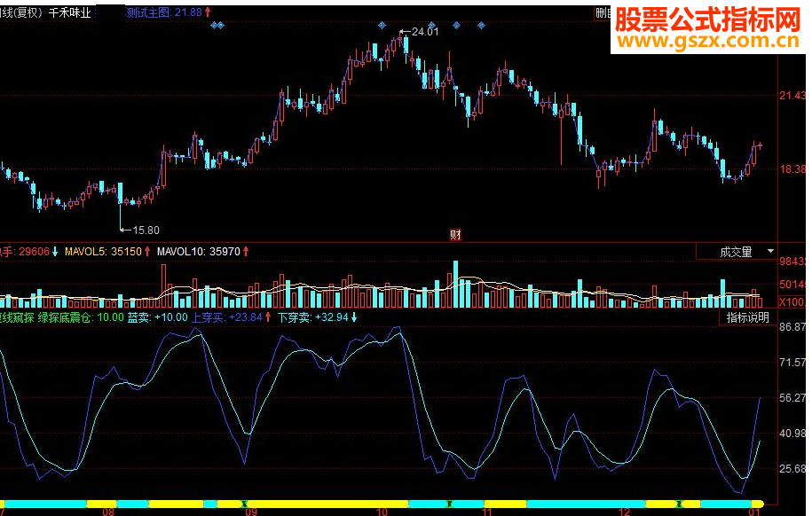
Task: Click the 10 month marker on timeline
Action: [x=382, y=512]
